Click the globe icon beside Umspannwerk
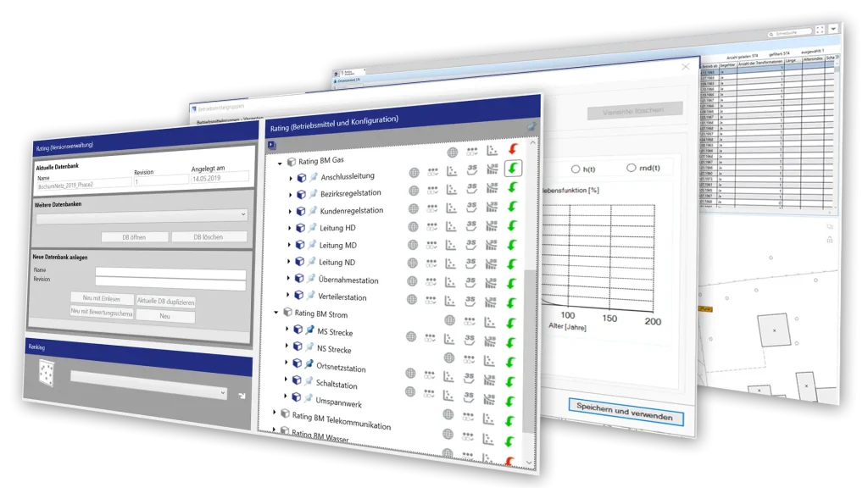The height and width of the screenshot is (488, 868). (409, 391)
